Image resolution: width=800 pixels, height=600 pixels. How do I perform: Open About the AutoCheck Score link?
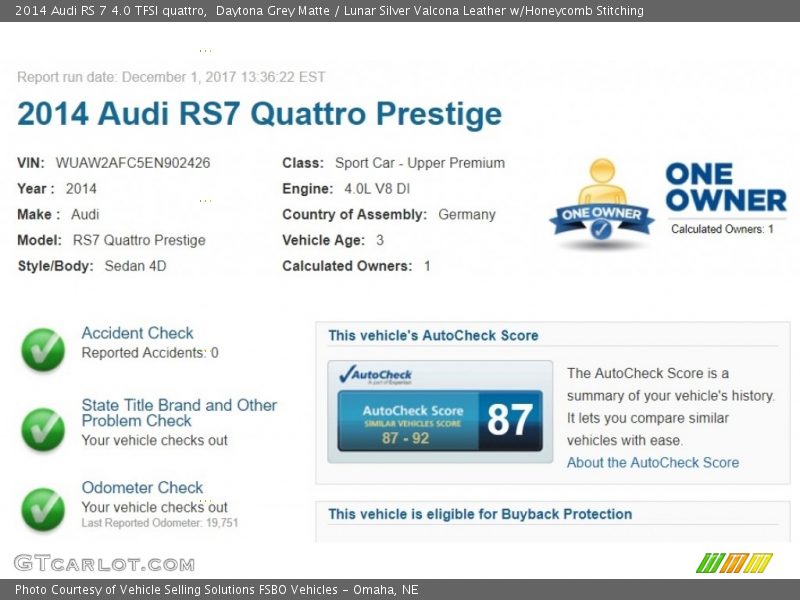coord(653,463)
